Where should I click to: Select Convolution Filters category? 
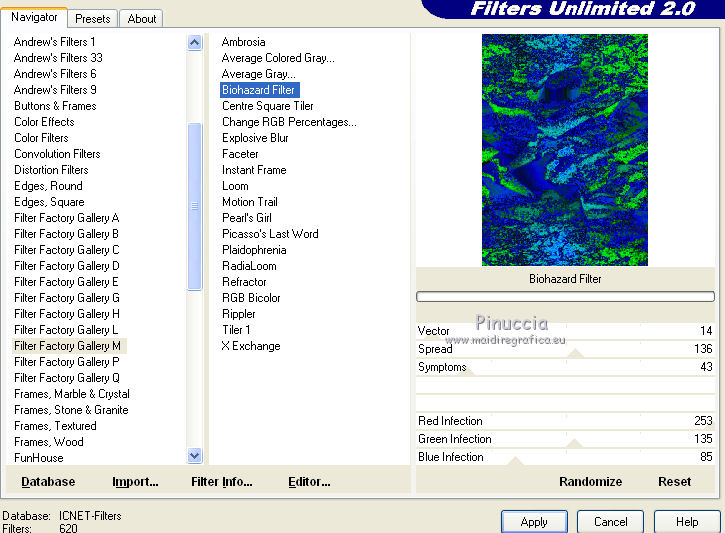point(57,154)
